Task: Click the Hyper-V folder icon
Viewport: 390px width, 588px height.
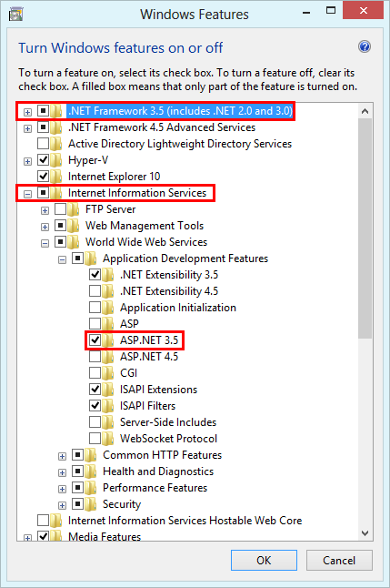Action: [x=56, y=160]
